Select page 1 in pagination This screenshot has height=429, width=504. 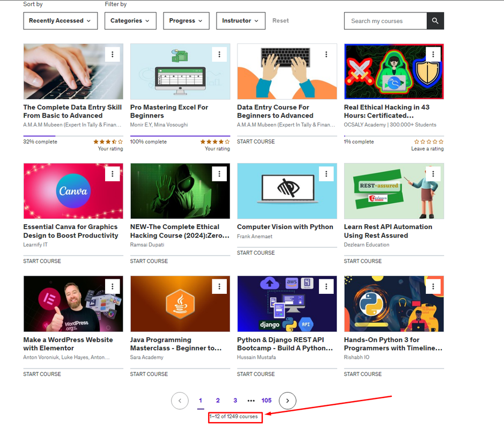(201, 401)
